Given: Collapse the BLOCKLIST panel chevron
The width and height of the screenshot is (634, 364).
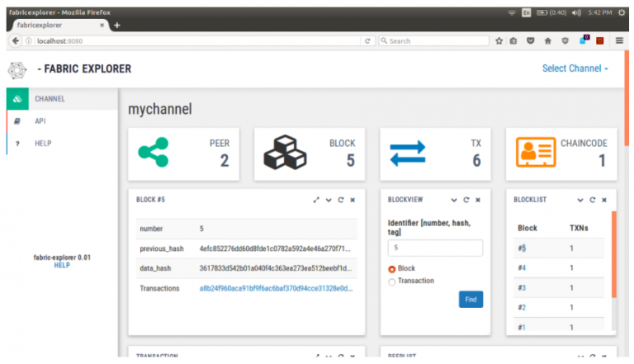Looking at the screenshot, I should click(x=580, y=200).
